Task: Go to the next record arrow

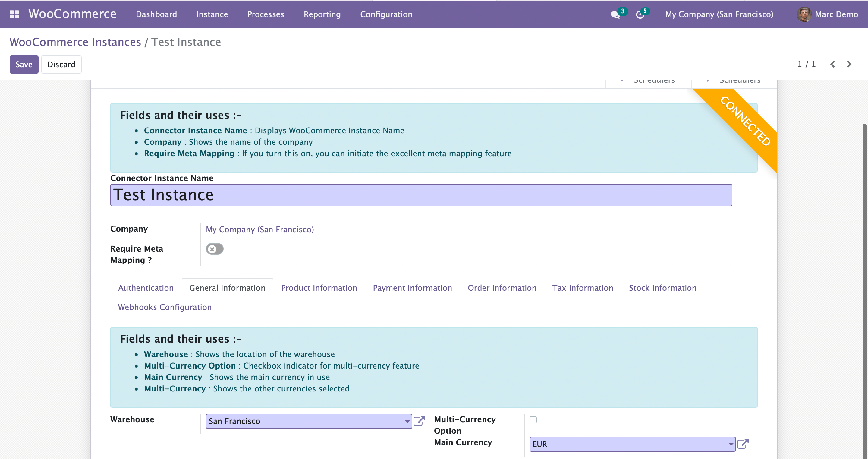Action: click(x=849, y=64)
